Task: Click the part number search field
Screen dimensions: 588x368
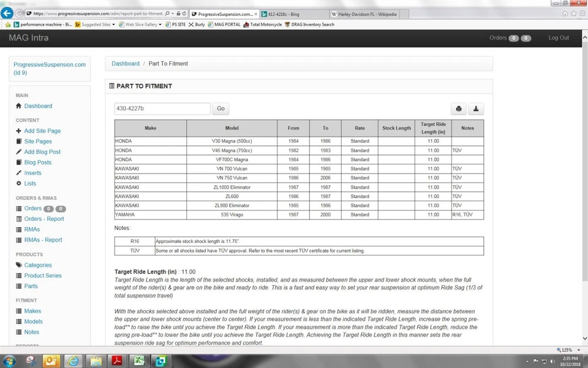Action: pos(162,109)
